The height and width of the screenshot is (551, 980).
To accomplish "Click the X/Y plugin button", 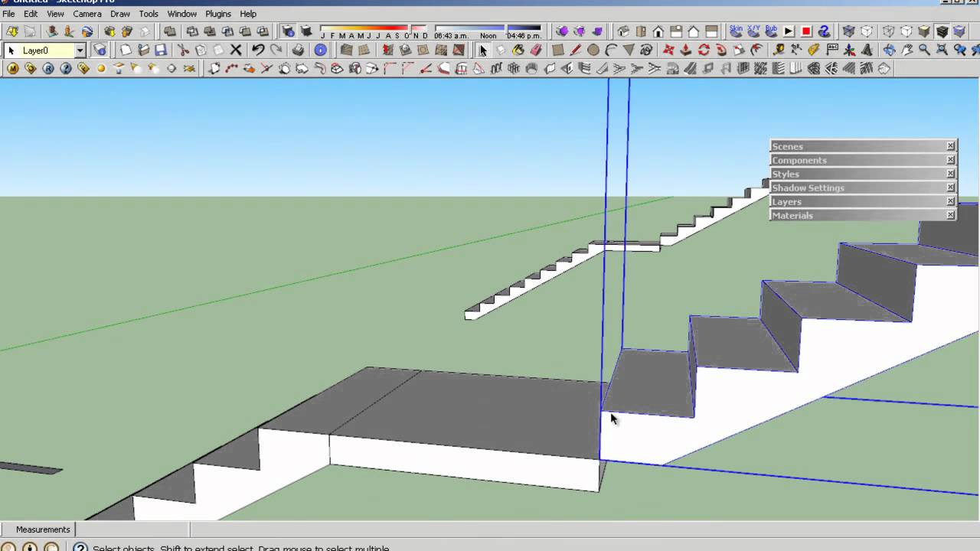I will [753, 31].
